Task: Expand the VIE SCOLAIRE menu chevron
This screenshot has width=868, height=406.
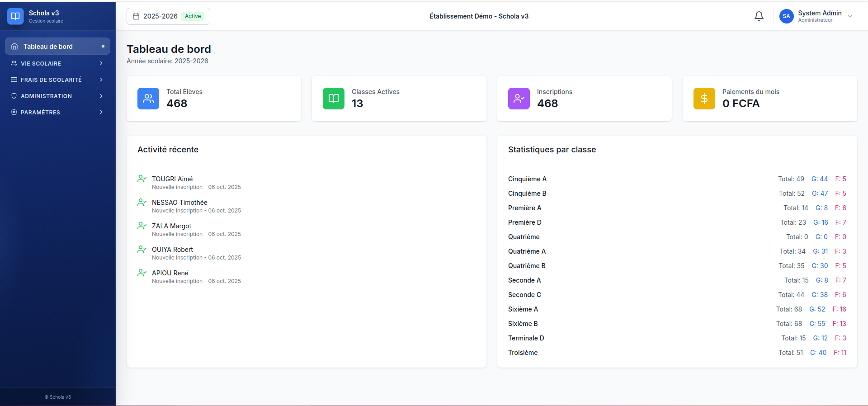Action: click(101, 63)
